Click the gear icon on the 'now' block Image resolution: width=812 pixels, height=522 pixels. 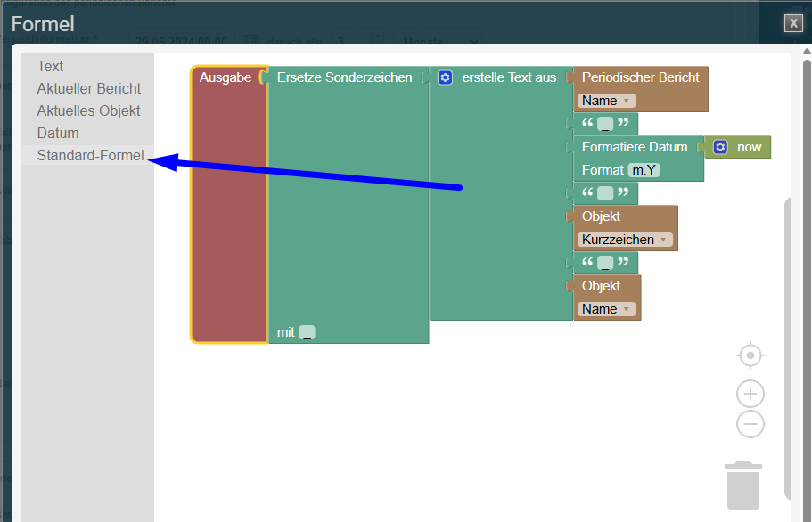coord(721,147)
